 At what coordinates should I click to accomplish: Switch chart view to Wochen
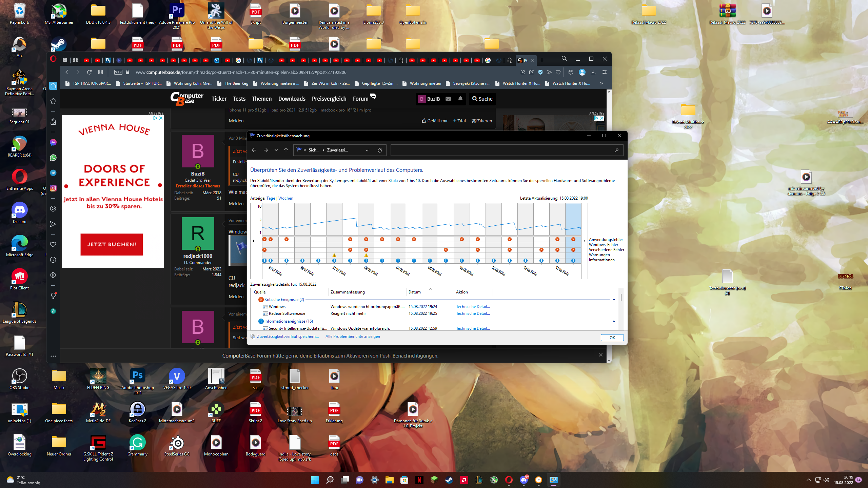(x=285, y=198)
